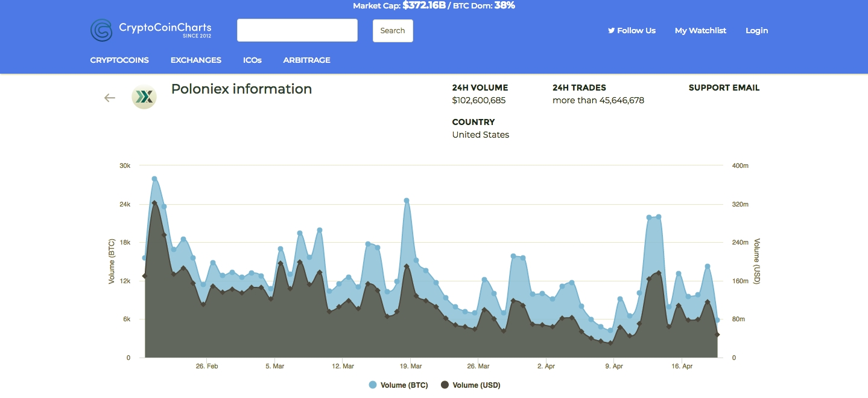Viewport: 868px width, 398px height.
Task: Click the 19. Mar date label
Action: click(410, 366)
